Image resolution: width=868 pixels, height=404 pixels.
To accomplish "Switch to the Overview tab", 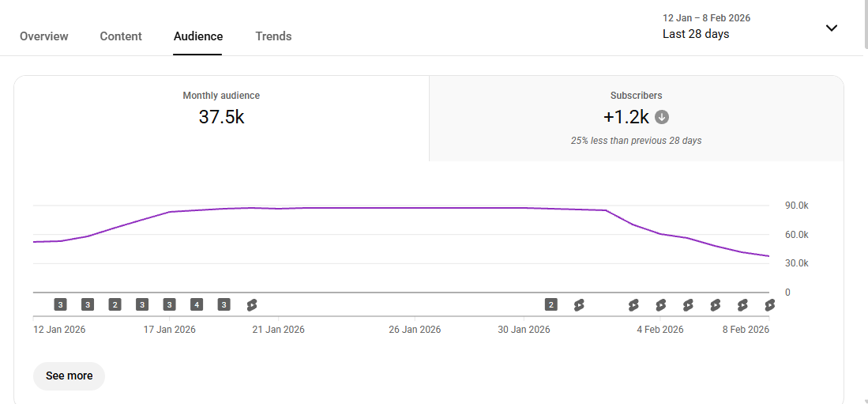I will coord(44,36).
